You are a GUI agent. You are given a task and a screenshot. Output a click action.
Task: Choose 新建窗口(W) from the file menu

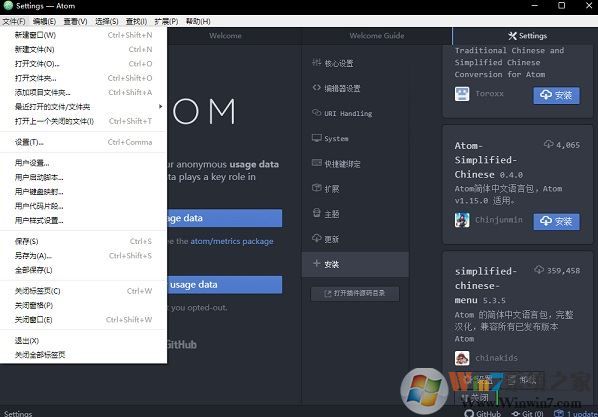tap(83, 35)
